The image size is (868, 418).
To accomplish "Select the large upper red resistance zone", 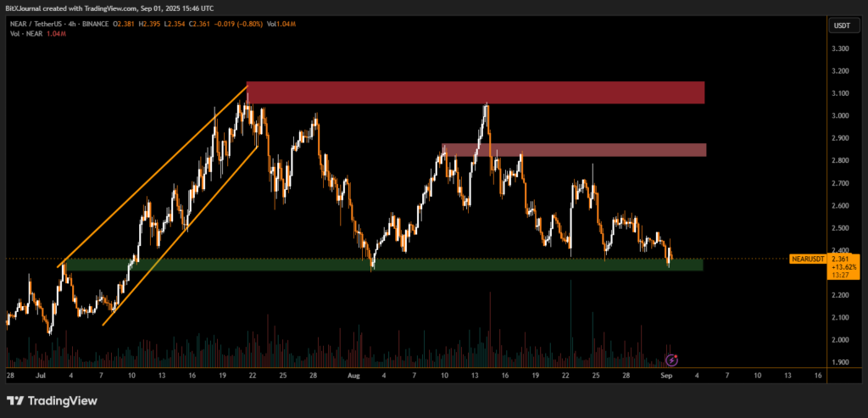I will tap(475, 92).
